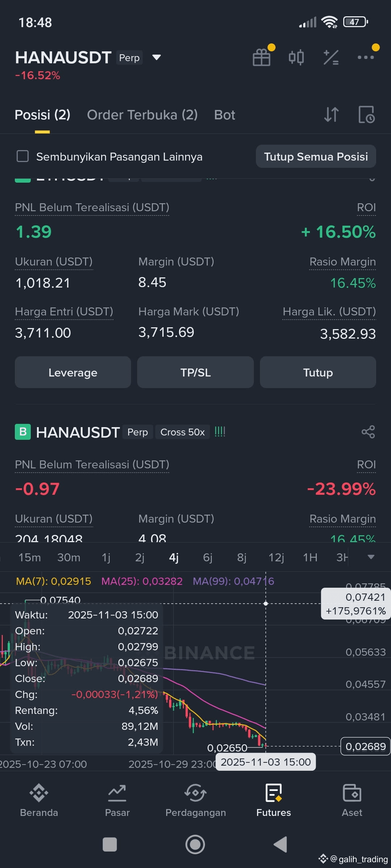This screenshot has height=868, width=391.
Task: Select the 15m chart timeframe
Action: pos(30,557)
